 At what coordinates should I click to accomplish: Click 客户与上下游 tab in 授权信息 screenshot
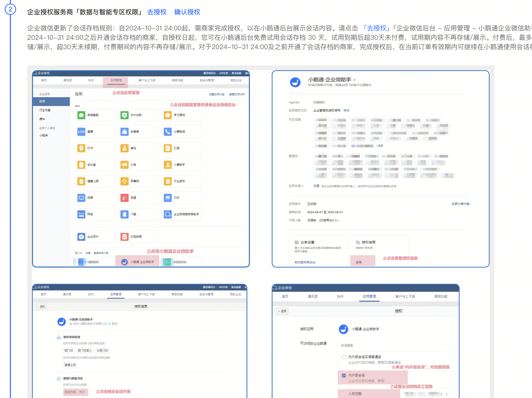pos(146,294)
